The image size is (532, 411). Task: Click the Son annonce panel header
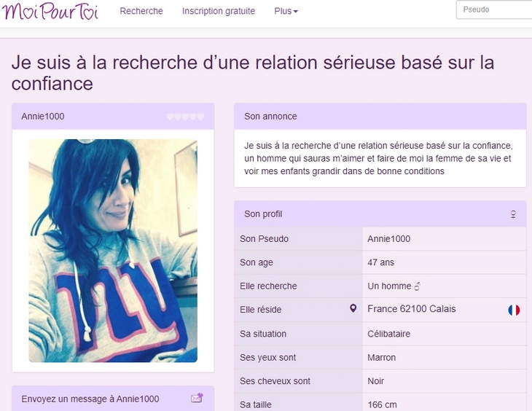pyautogui.click(x=380, y=117)
